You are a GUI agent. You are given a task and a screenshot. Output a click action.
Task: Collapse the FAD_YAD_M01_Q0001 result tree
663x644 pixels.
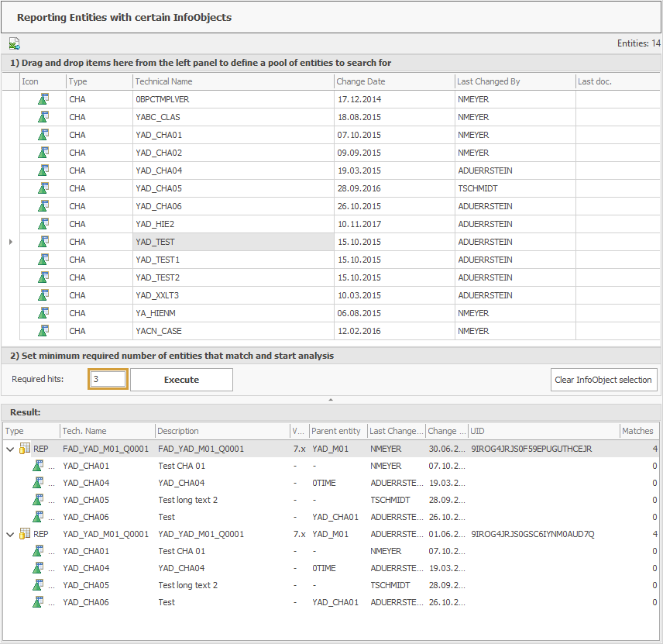pos(9,448)
